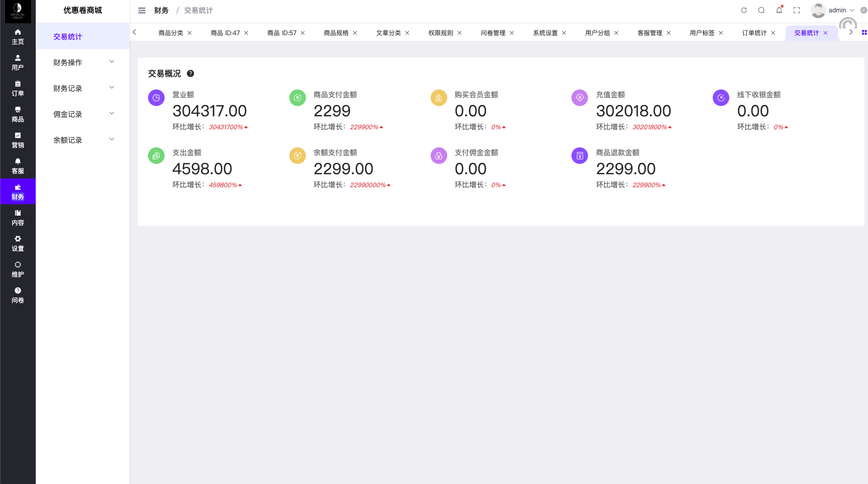Open the search icon in header

click(x=761, y=10)
